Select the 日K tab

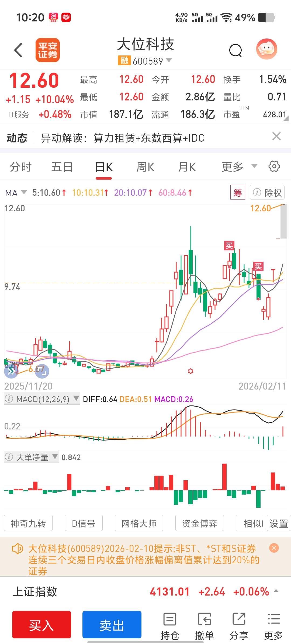point(104,167)
